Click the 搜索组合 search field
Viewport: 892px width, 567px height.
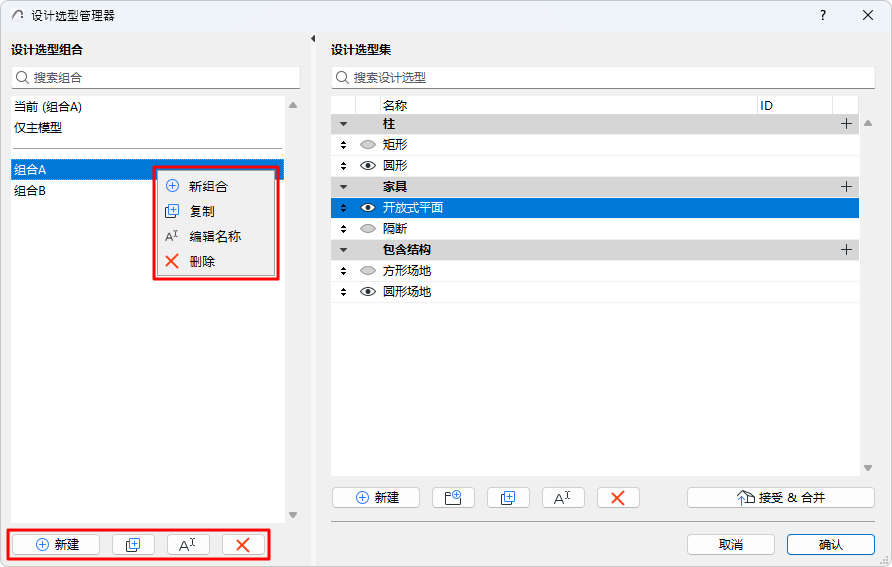(156, 78)
